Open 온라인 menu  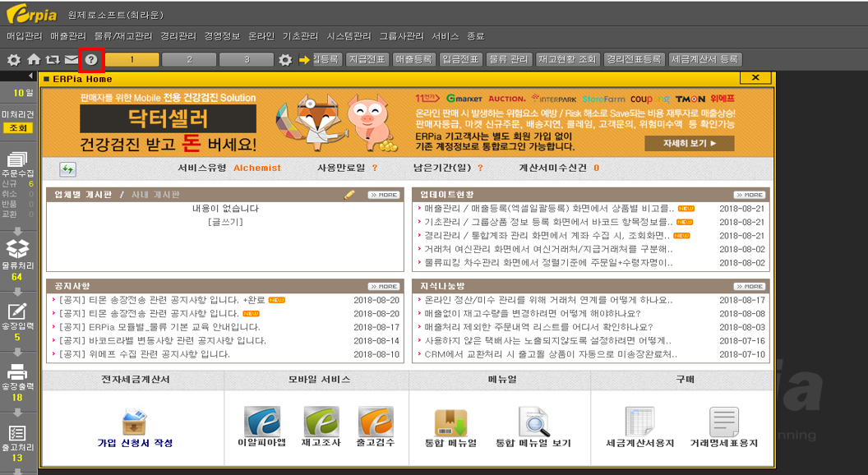pyautogui.click(x=261, y=36)
